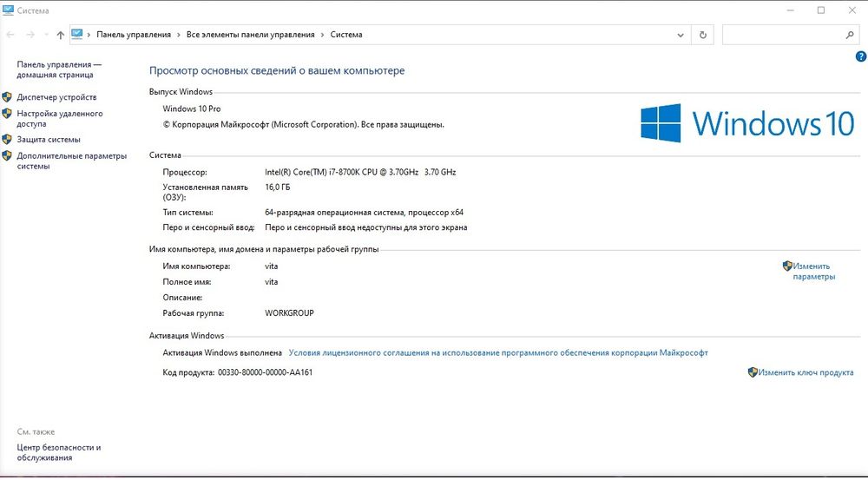Click the Процессор: label

[x=185, y=172]
